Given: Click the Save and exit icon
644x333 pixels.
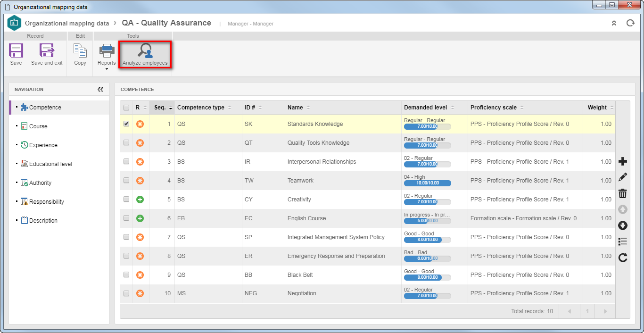Looking at the screenshot, I should click(x=47, y=50).
